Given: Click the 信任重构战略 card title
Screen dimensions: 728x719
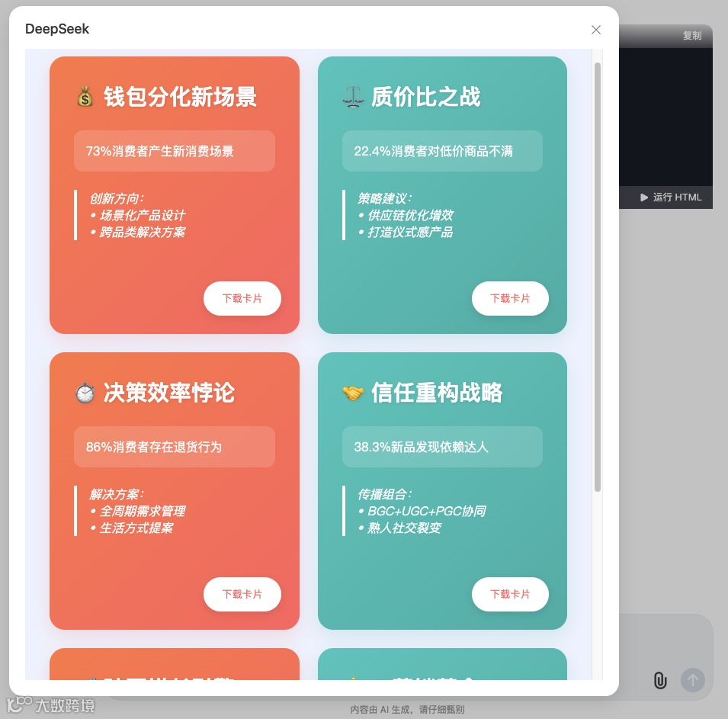Looking at the screenshot, I should pos(437,393).
